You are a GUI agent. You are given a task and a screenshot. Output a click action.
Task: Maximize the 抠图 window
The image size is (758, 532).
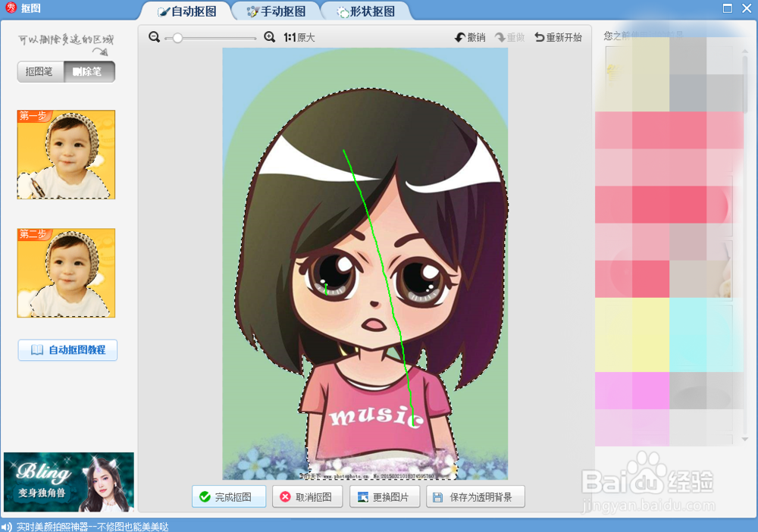(728, 8)
